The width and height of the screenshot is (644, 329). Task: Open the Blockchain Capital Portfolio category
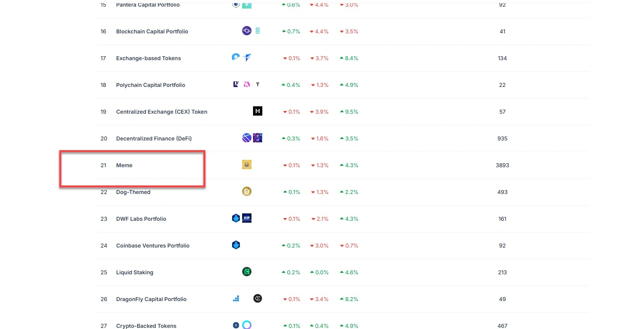(152, 31)
